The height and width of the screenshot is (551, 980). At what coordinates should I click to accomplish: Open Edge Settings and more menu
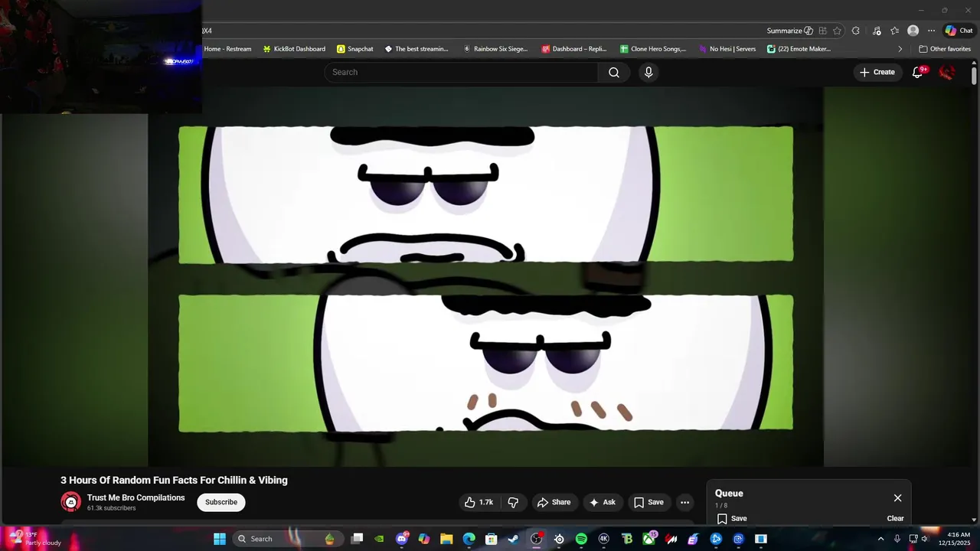[x=931, y=31]
